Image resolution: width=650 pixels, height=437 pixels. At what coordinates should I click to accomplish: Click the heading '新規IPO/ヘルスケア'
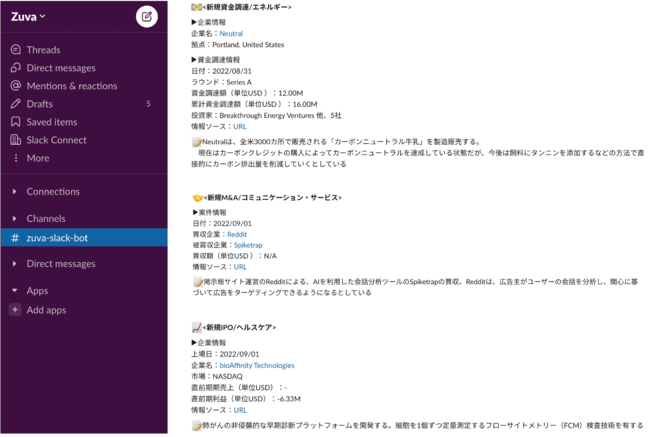pyautogui.click(x=239, y=328)
